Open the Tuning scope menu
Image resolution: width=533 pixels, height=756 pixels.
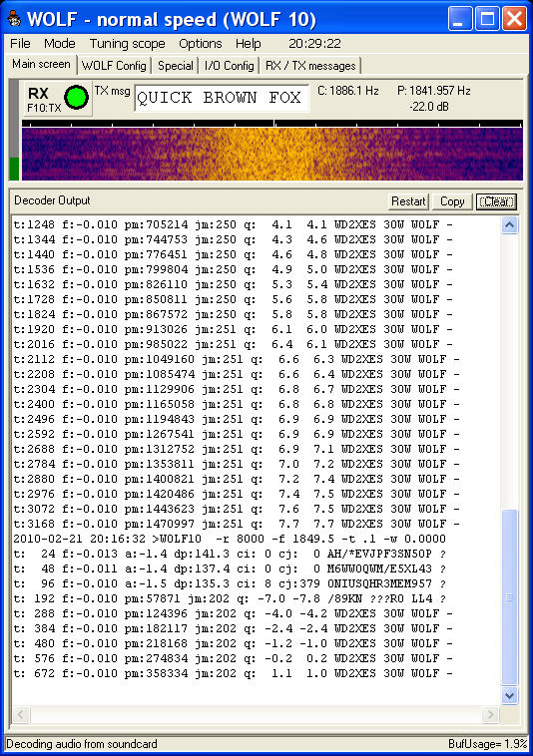tap(128, 44)
